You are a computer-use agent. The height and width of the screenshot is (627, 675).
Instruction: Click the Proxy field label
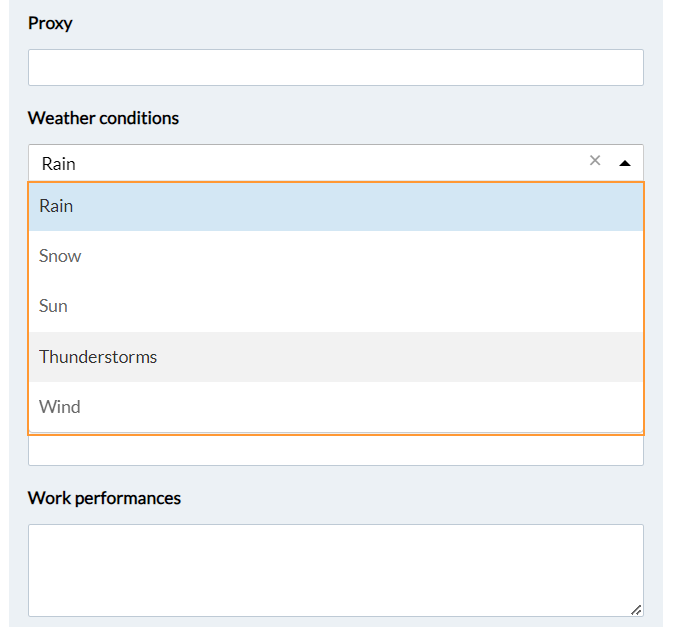[x=50, y=24]
